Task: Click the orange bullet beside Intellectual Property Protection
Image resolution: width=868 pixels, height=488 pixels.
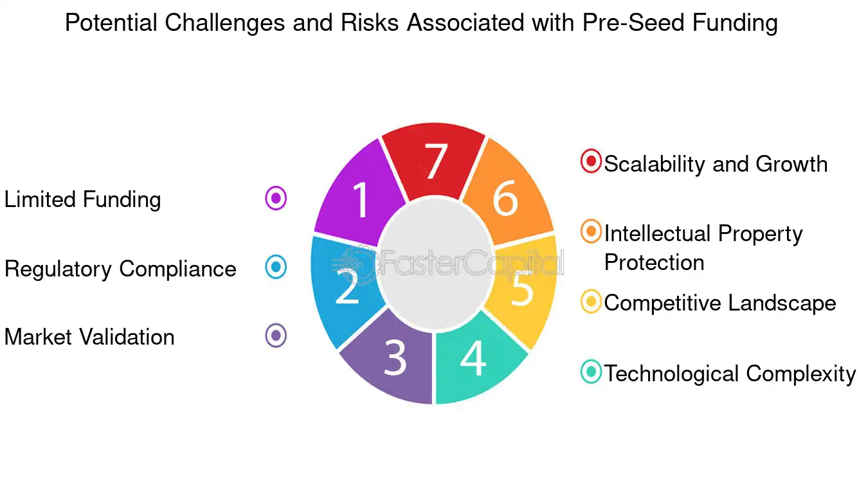Action: [x=591, y=231]
